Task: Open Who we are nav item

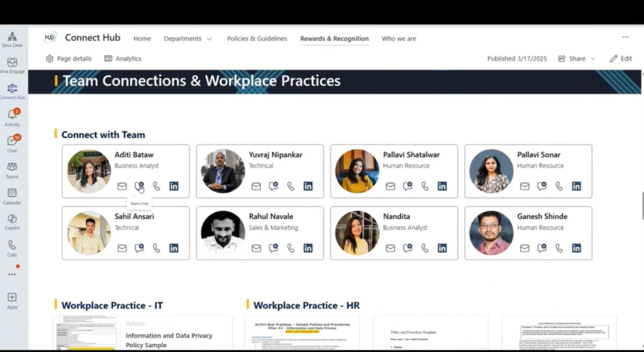Action: pyautogui.click(x=399, y=38)
